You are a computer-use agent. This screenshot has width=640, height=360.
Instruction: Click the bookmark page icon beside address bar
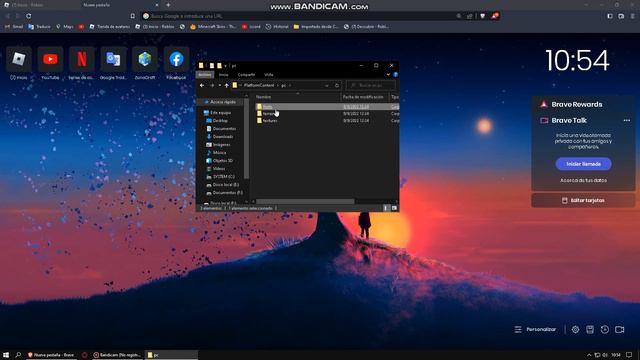tap(133, 16)
